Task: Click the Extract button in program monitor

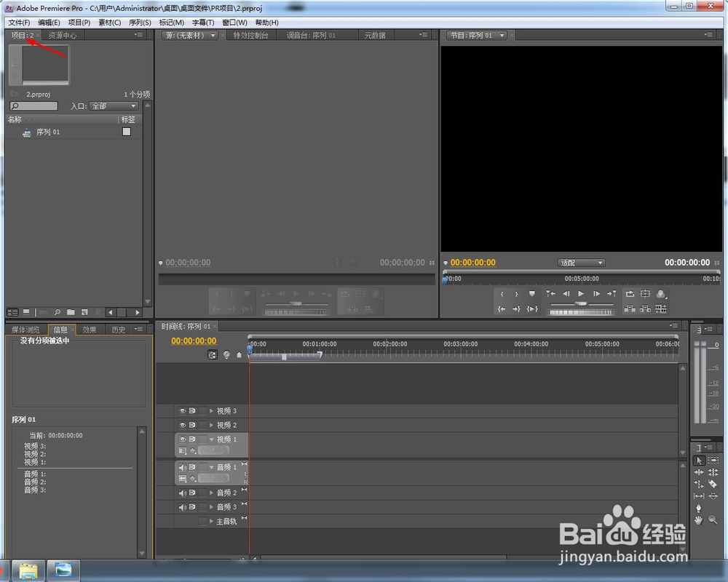Action: click(645, 308)
